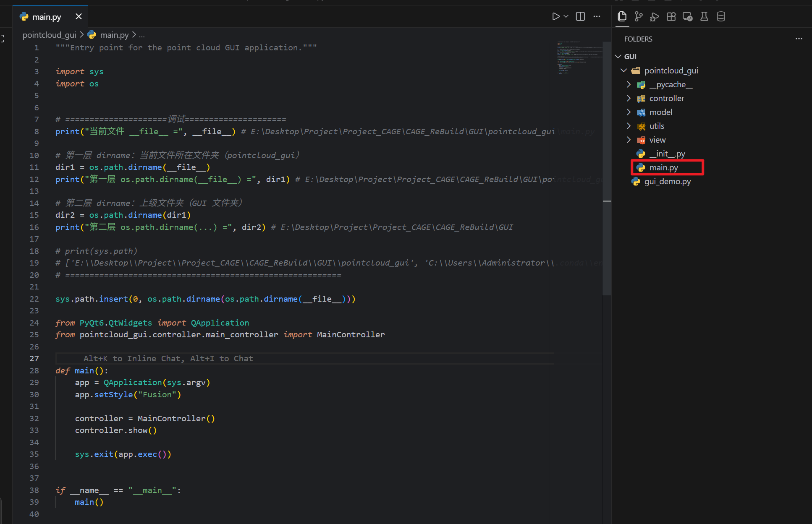
Task: Click the utils folder icon
Action: pyautogui.click(x=641, y=126)
